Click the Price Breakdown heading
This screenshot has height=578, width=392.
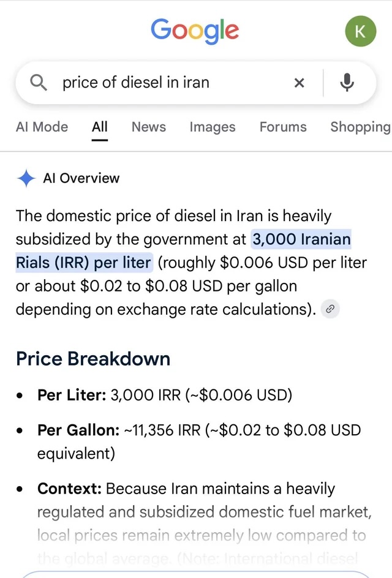pos(93,359)
